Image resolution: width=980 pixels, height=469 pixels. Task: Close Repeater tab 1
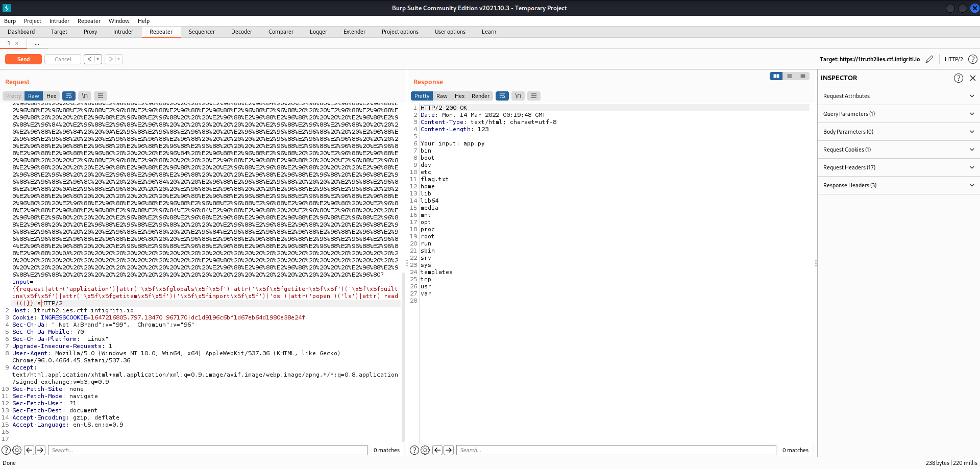[17, 43]
